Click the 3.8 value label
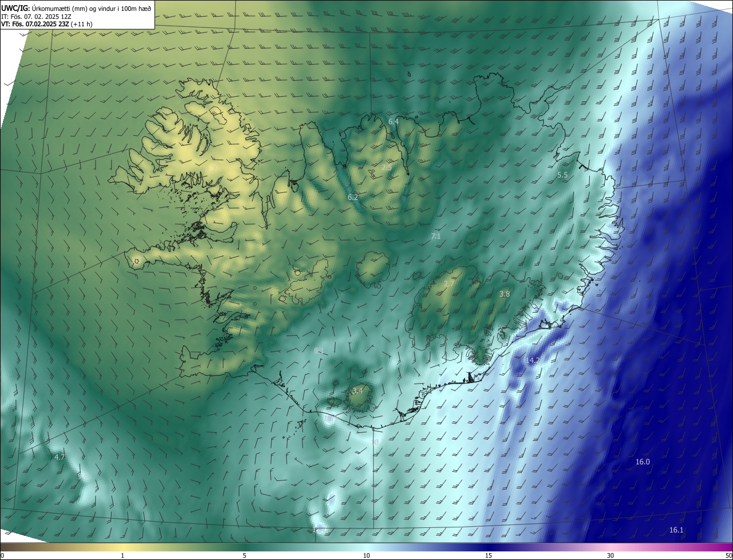Image resolution: width=733 pixels, height=560 pixels. point(505,294)
